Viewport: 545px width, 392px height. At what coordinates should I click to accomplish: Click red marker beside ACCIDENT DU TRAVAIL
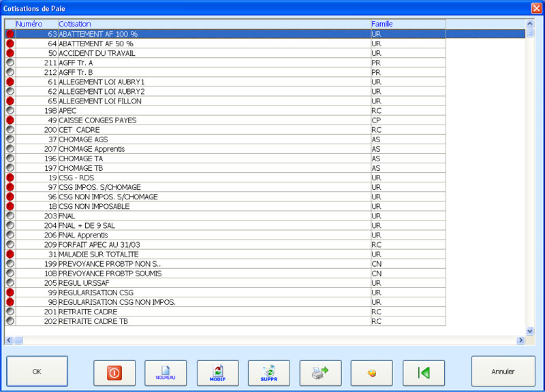pyautogui.click(x=10, y=53)
